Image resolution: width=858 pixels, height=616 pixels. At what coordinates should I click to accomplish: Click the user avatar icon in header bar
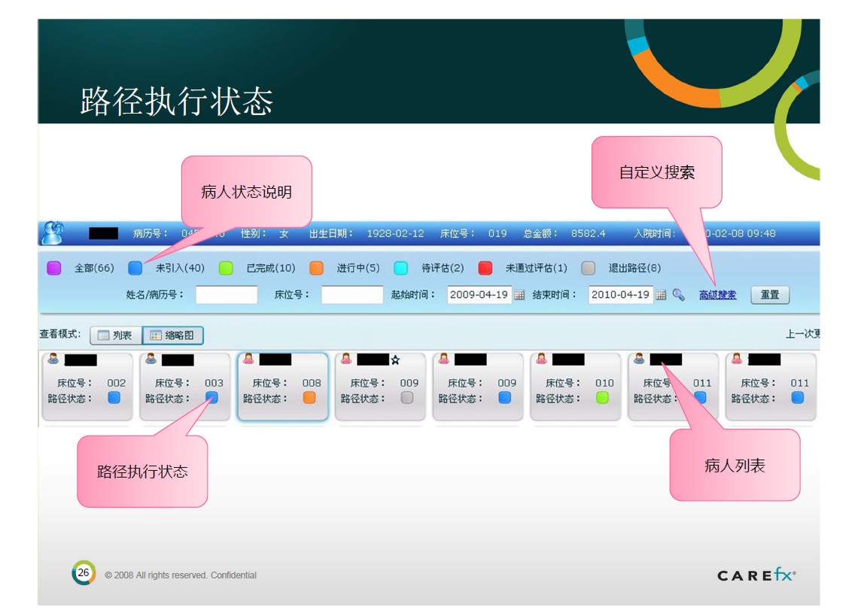click(x=52, y=233)
